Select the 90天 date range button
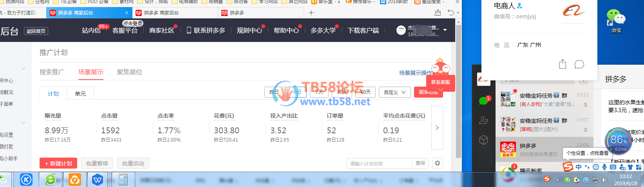 [x=365, y=92]
